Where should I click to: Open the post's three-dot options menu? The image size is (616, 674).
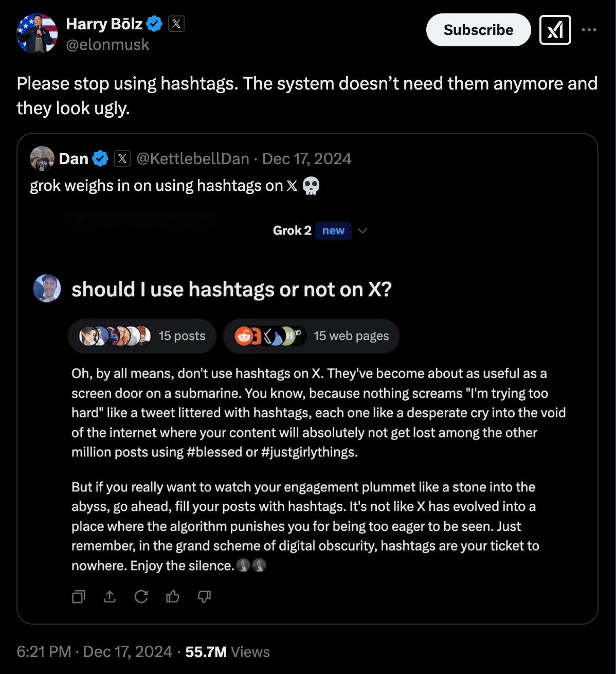click(589, 29)
